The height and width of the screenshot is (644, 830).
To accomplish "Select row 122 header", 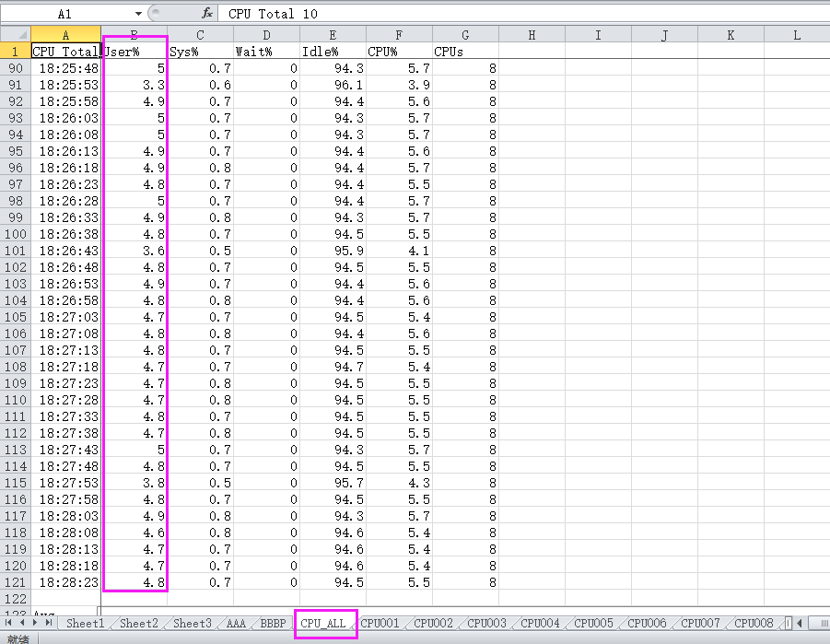I will point(16,599).
